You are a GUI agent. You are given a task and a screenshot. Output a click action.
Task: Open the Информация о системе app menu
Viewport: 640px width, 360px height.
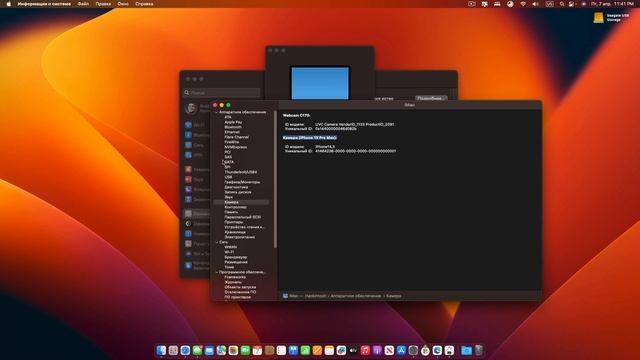coord(44,4)
